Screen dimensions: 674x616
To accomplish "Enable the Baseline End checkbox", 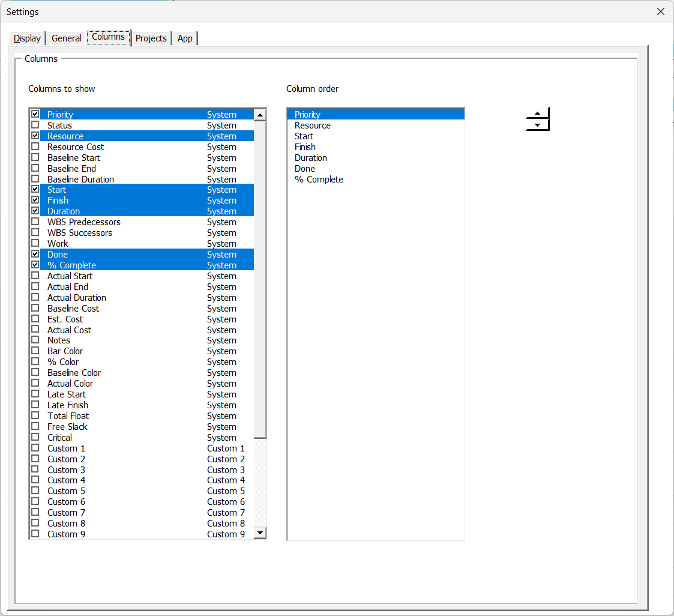I will (35, 168).
